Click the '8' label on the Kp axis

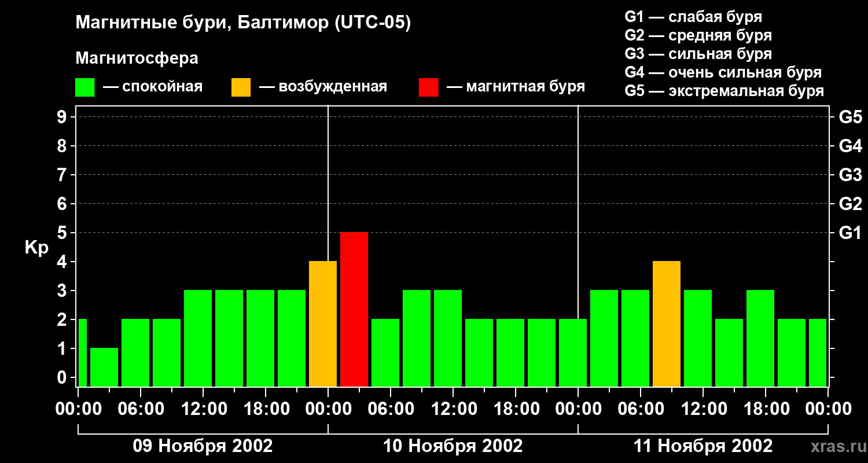point(63,146)
